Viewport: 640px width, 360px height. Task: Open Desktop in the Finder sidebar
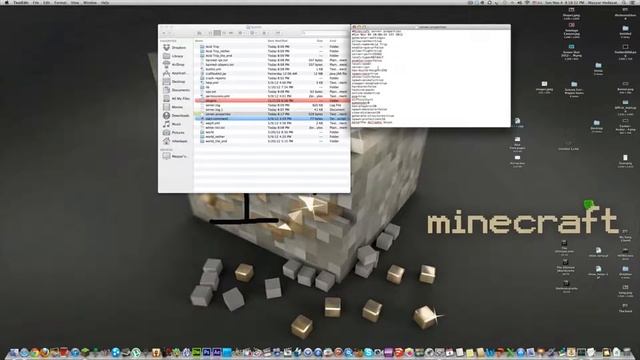(x=174, y=82)
